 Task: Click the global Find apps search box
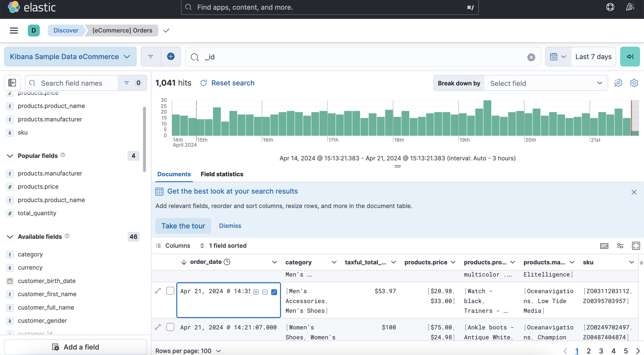[x=330, y=7]
